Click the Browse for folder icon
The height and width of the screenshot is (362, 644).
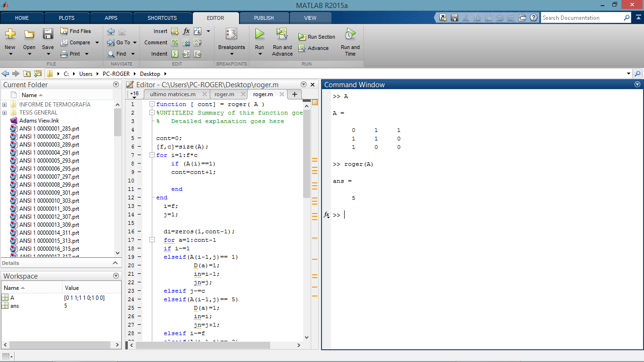coord(38,74)
